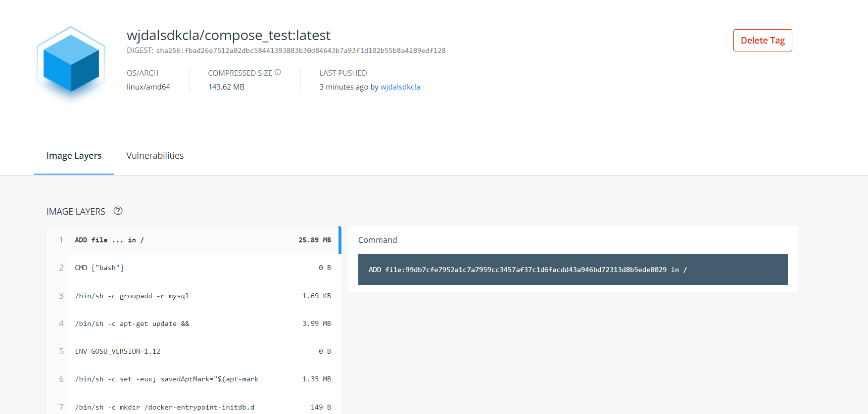Select layer 2 CMD ["bash"]
Image resolution: width=868 pixels, height=414 pixels.
194,268
